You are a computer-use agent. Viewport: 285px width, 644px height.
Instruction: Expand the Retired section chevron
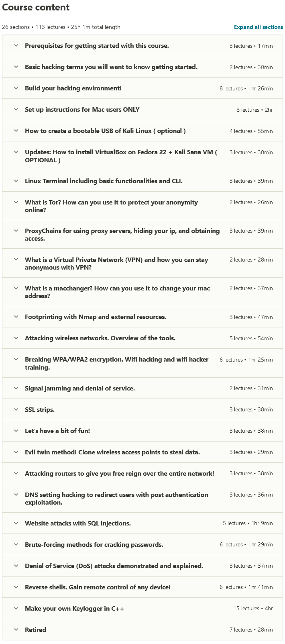tap(16, 630)
